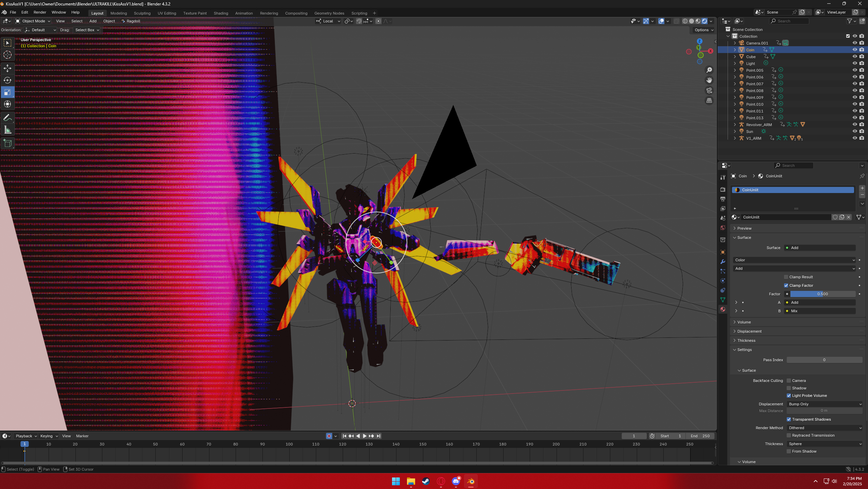Image resolution: width=868 pixels, height=489 pixels.
Task: Click the Select Box tool icon
Action: click(x=7, y=43)
